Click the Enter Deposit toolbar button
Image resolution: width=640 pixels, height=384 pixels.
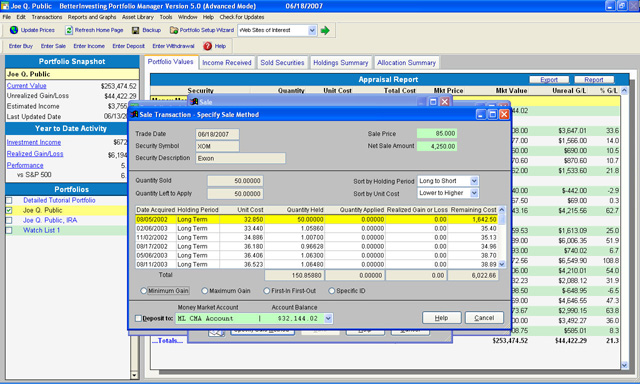click(129, 46)
